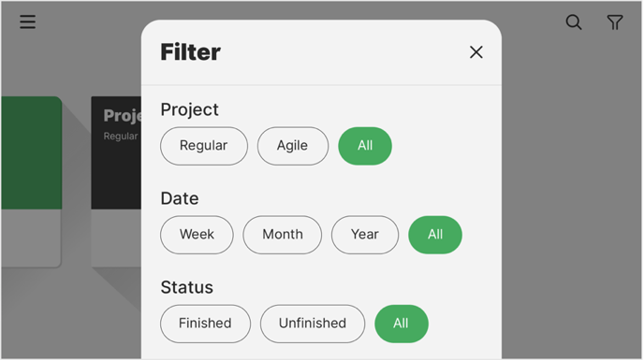
Task: Choose All under Status
Action: tap(402, 324)
